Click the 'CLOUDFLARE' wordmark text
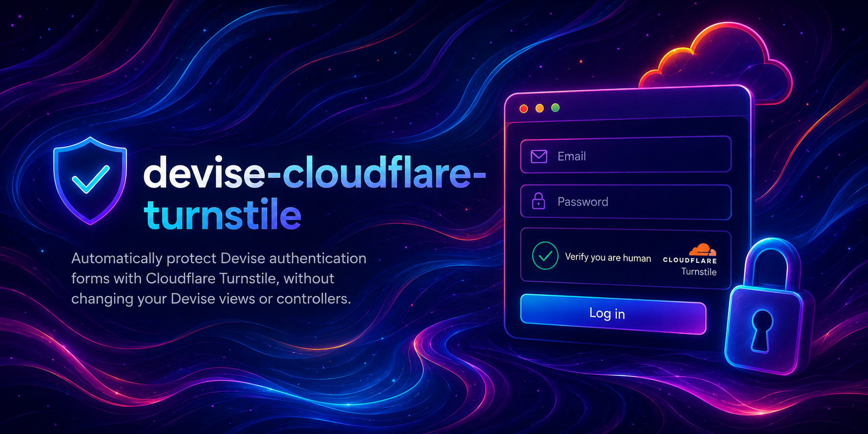 (x=690, y=260)
